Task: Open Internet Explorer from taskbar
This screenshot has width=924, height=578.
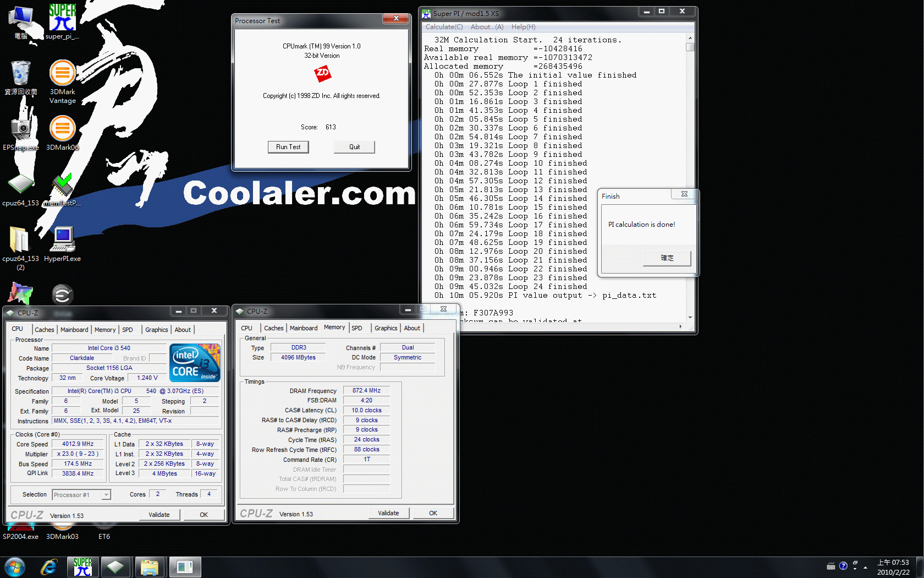Action: click(x=49, y=567)
